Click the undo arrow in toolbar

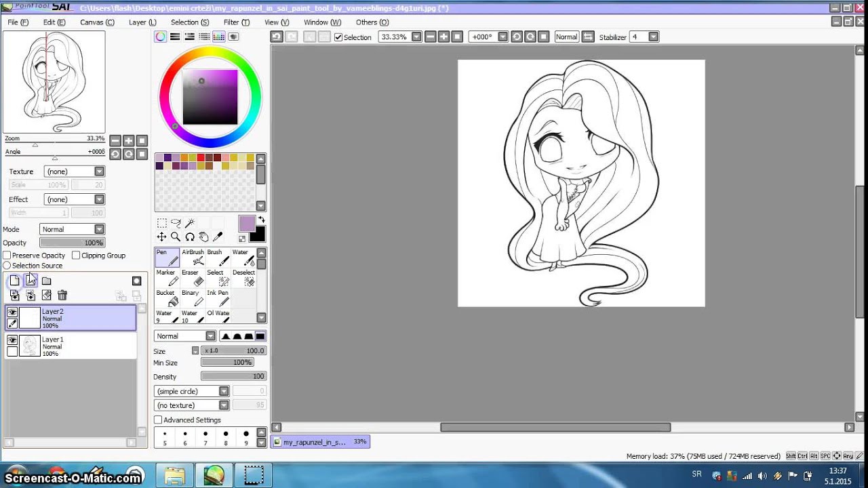click(x=277, y=37)
